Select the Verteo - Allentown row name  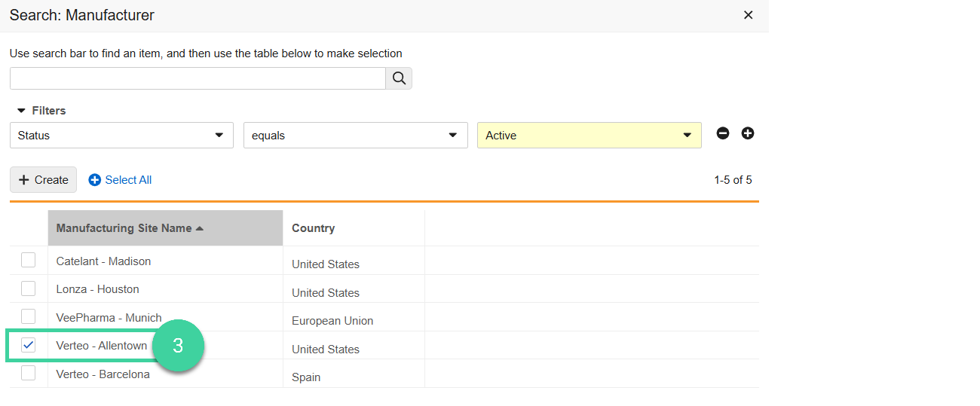[102, 346]
